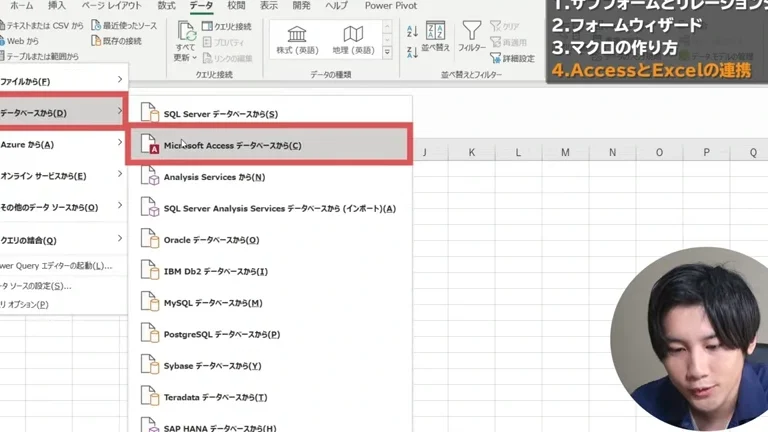This screenshot has height=432, width=768.
Task: Click リンクの編集 button
Action: (227, 58)
